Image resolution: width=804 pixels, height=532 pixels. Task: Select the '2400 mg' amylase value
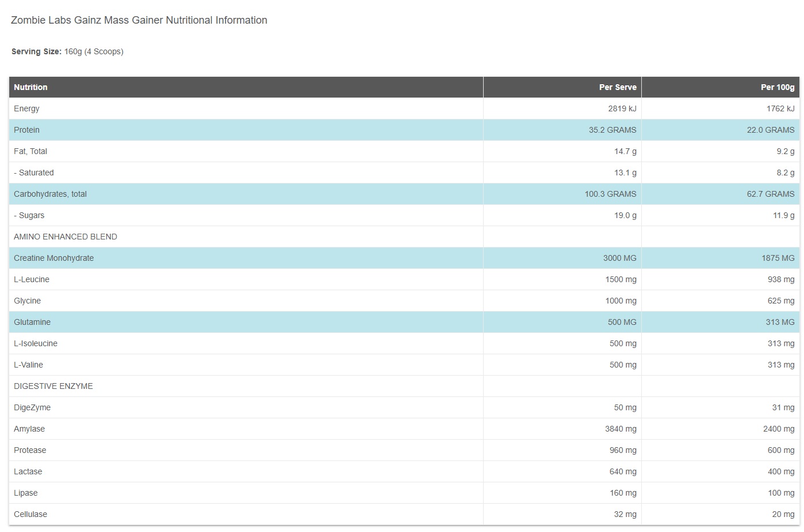(779, 429)
